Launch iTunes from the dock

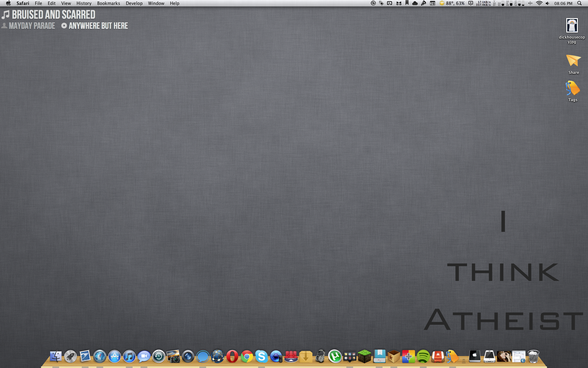click(x=129, y=356)
